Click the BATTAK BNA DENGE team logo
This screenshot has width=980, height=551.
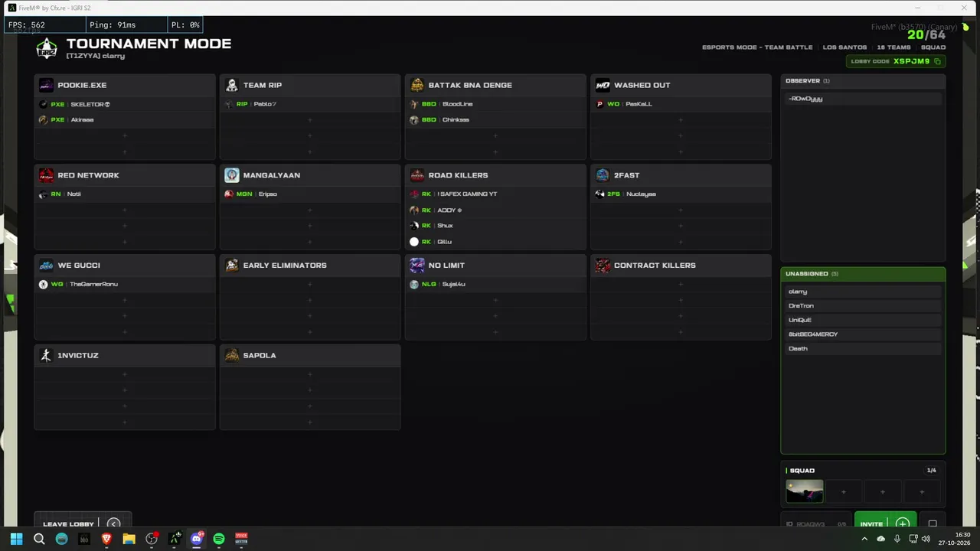point(416,85)
